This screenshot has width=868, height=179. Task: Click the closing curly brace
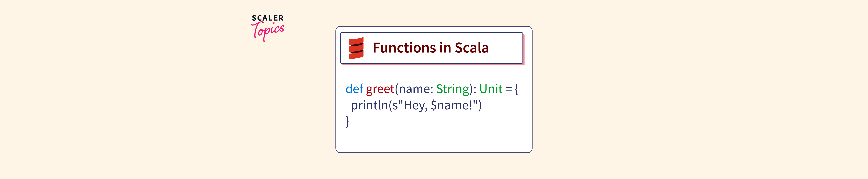347,121
